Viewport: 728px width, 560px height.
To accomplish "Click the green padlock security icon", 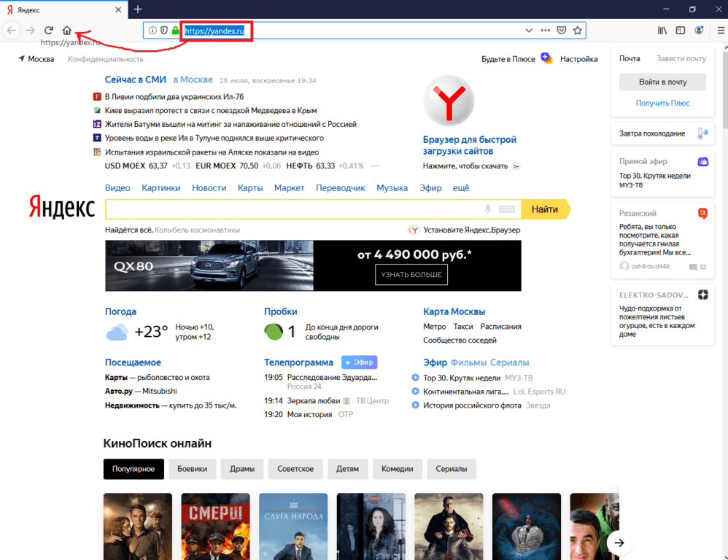I will pos(176,31).
